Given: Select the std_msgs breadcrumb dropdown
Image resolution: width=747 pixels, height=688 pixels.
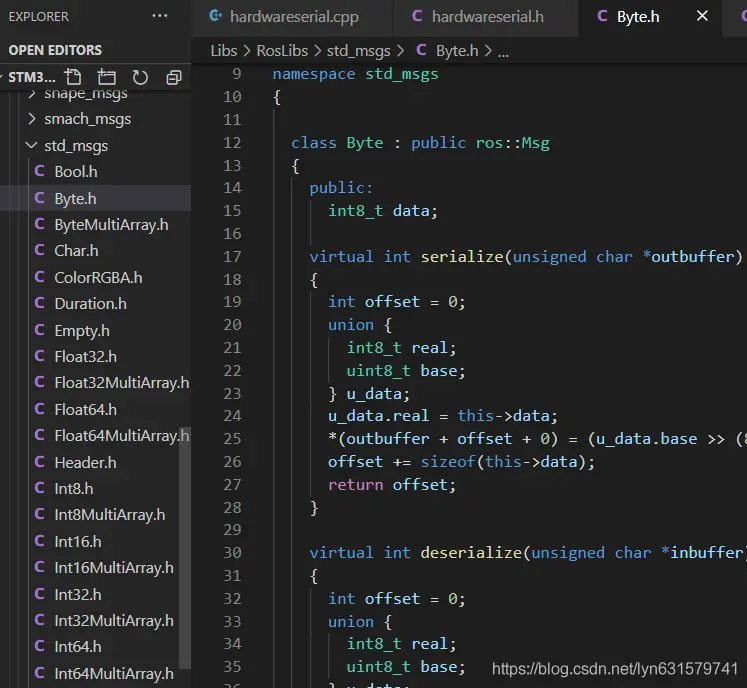Looking at the screenshot, I should click(358, 50).
